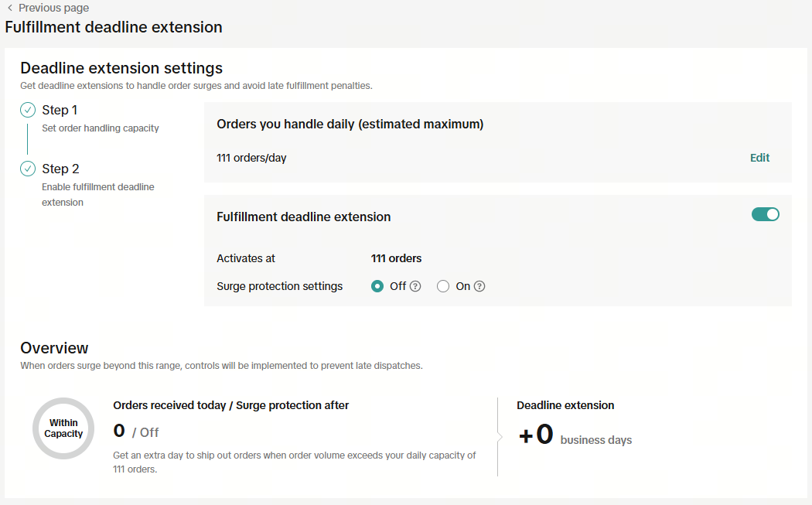Click the Step 2 checkmark icon
The width and height of the screenshot is (812, 505).
pos(28,169)
